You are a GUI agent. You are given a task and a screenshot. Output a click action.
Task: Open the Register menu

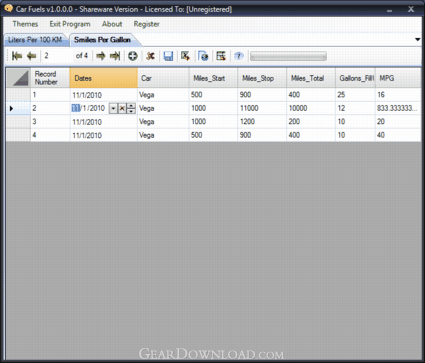[x=147, y=24]
